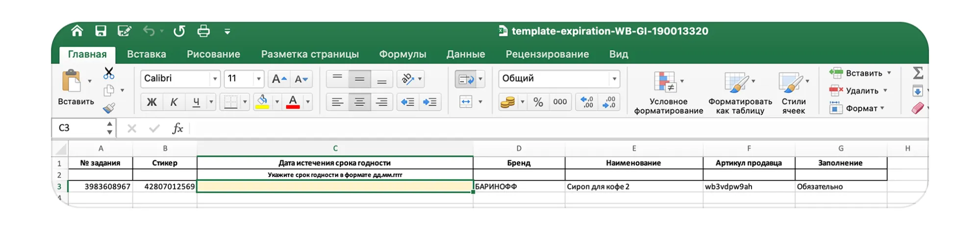Select cell D3 containing БАРИНОФФ
This screenshot has width=980, height=229.
(519, 186)
